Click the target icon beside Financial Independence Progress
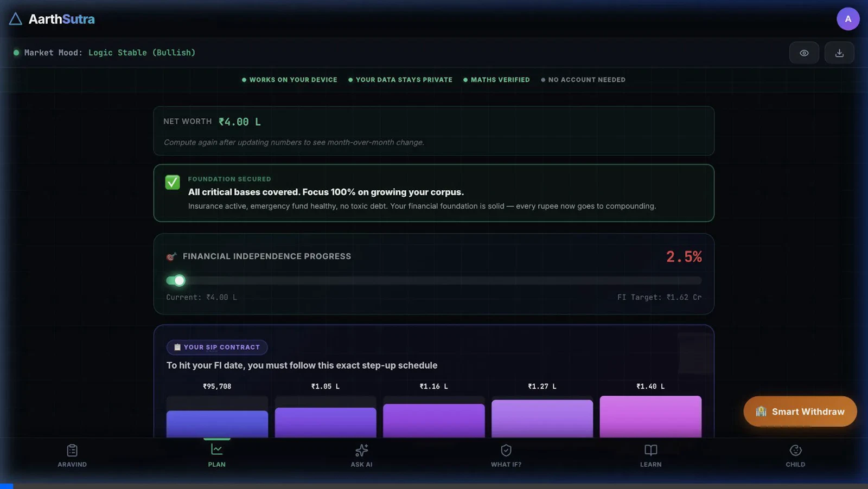Image resolution: width=868 pixels, height=489 pixels. pos(171,256)
